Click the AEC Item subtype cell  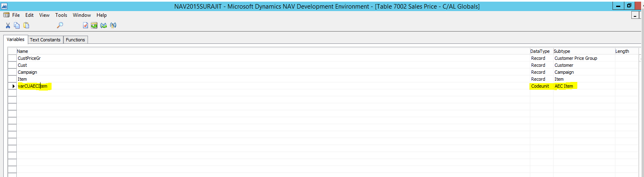564,86
